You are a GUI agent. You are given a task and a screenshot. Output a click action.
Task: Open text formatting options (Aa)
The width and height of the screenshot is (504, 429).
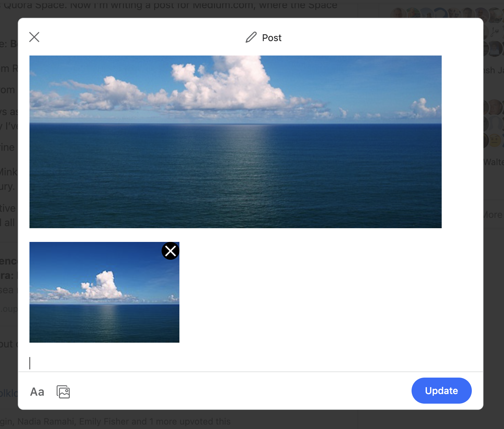click(37, 392)
